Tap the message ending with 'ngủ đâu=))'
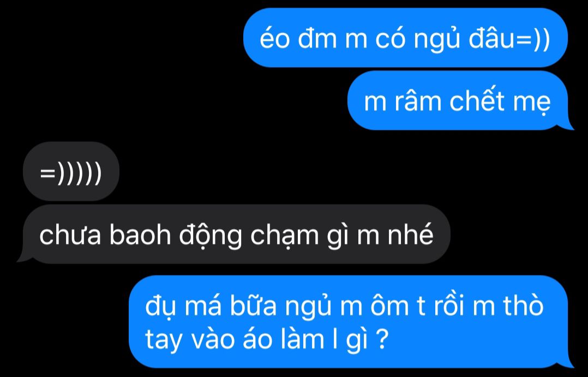 coord(405,38)
